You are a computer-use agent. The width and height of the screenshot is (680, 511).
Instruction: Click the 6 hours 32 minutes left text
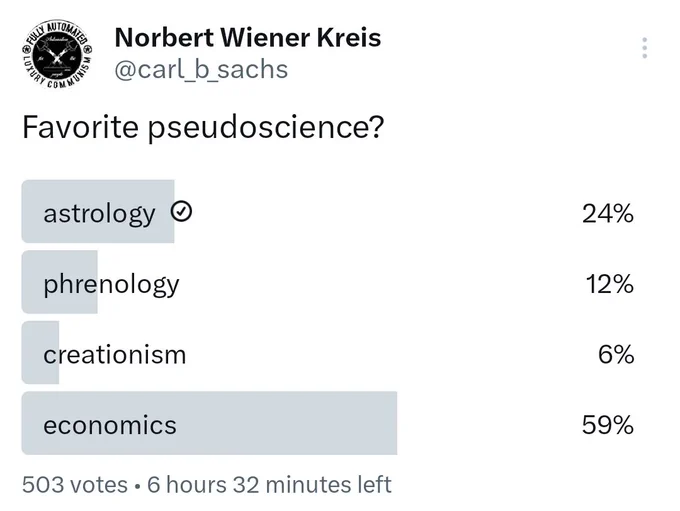(x=269, y=485)
